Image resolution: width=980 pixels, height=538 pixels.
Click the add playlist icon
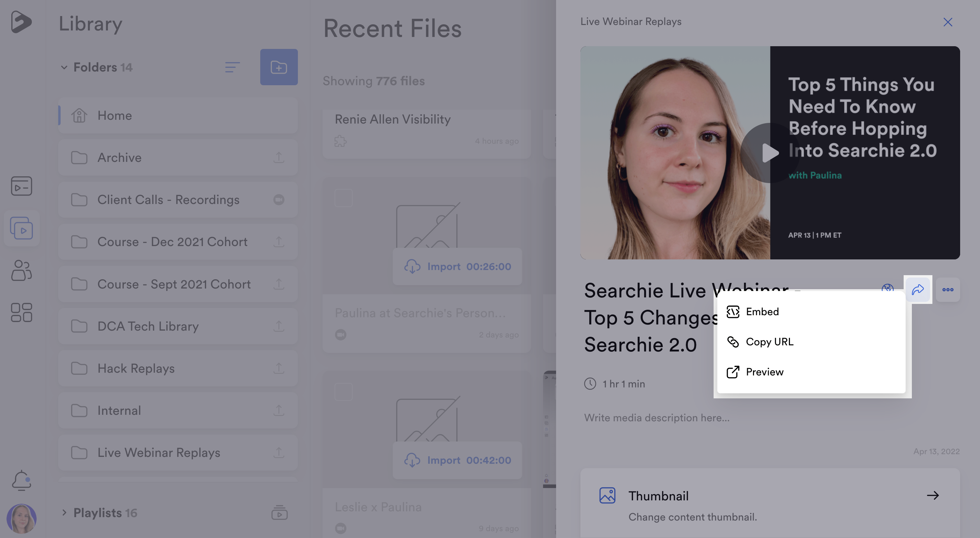[x=279, y=513]
